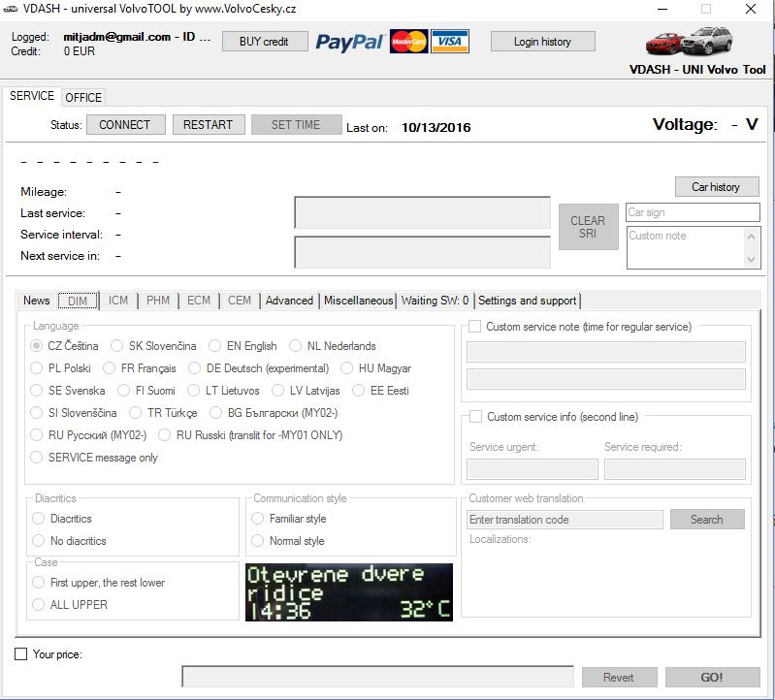Click the MasterCard logo

click(x=408, y=42)
